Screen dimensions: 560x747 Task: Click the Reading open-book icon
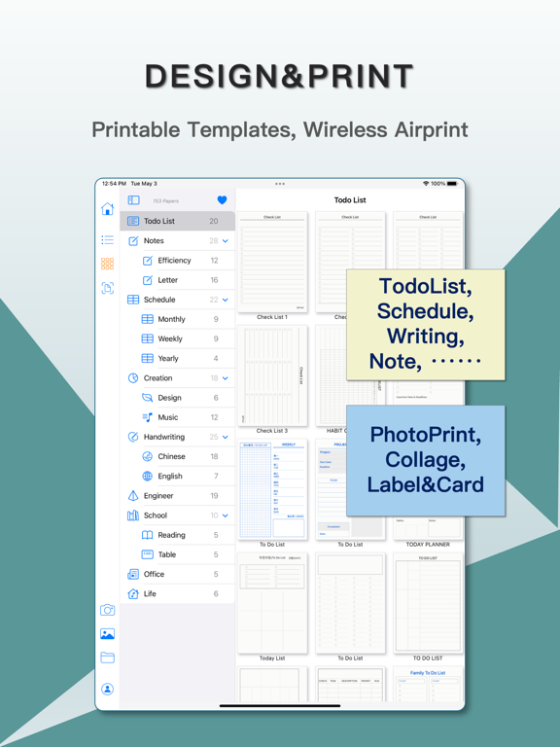tap(148, 535)
